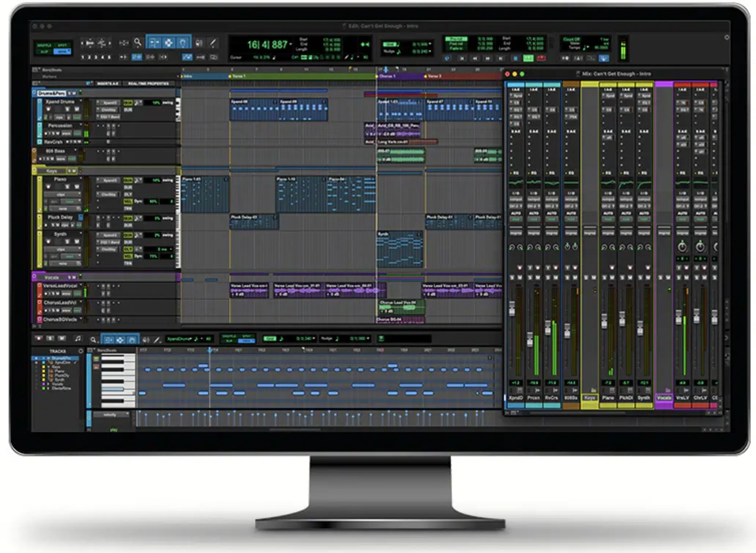Select the Pluck Delay track name
The image size is (756, 553).
tap(60, 217)
